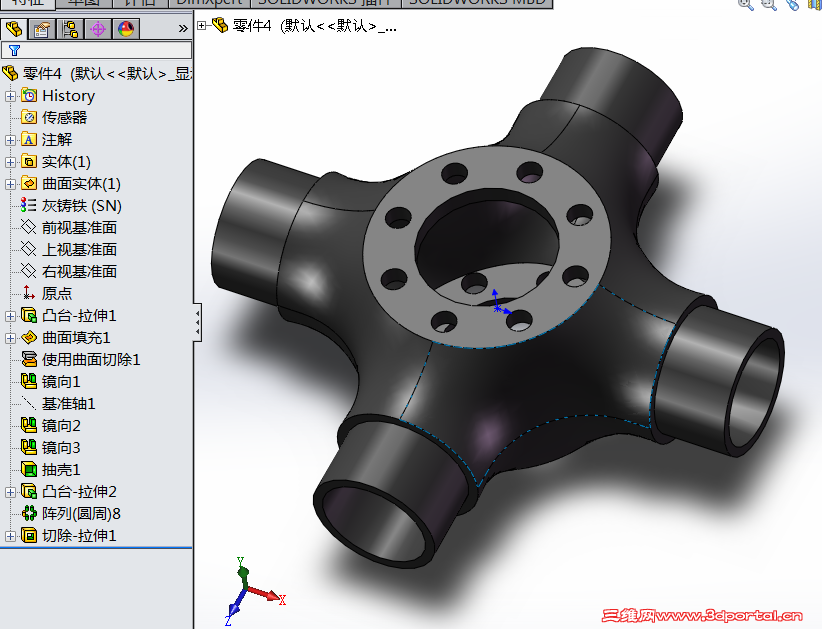Click the red X axis of the triad
The width and height of the screenshot is (822, 629).
point(265,594)
